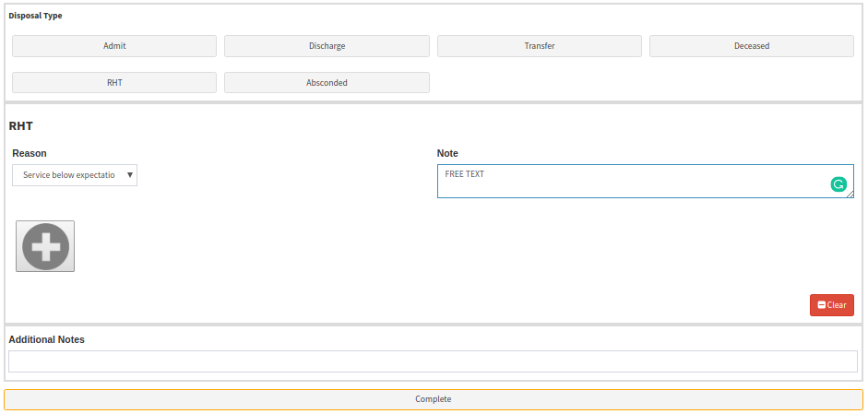Viewport: 868px width, 414px height.
Task: Pick the RHT disposal type button
Action: coord(114,83)
